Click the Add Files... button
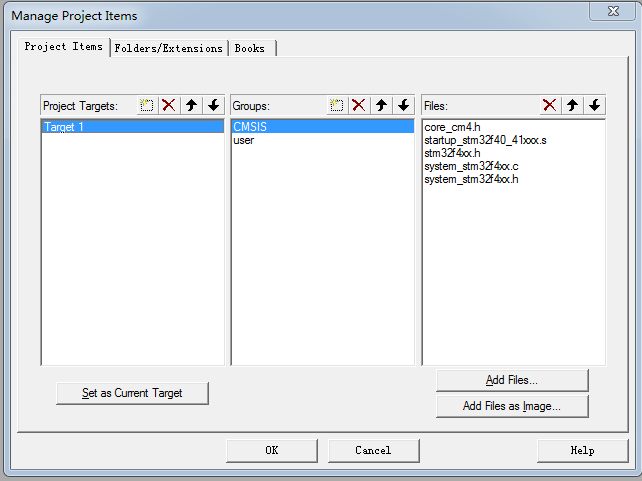This screenshot has width=642, height=481. point(512,380)
